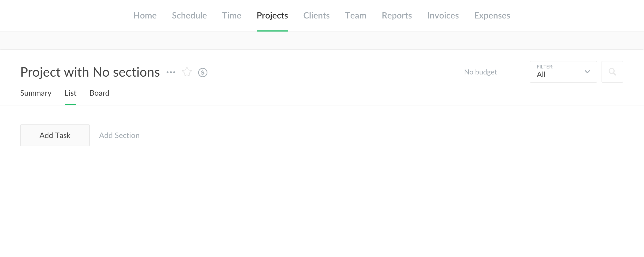Open the task search magnifier
644x257 pixels.
tap(612, 72)
